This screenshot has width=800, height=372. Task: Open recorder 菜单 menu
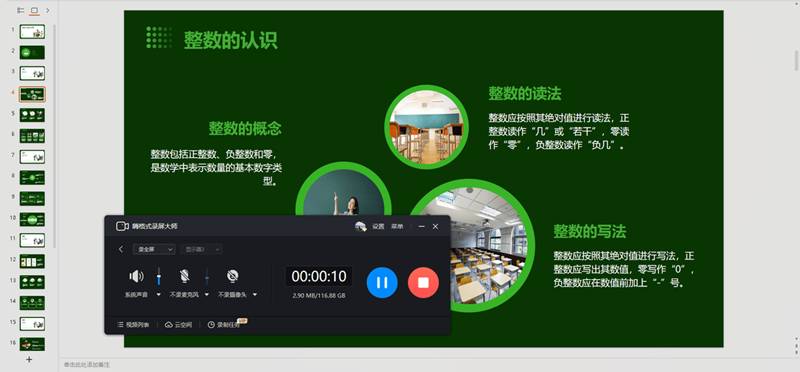[x=397, y=227]
